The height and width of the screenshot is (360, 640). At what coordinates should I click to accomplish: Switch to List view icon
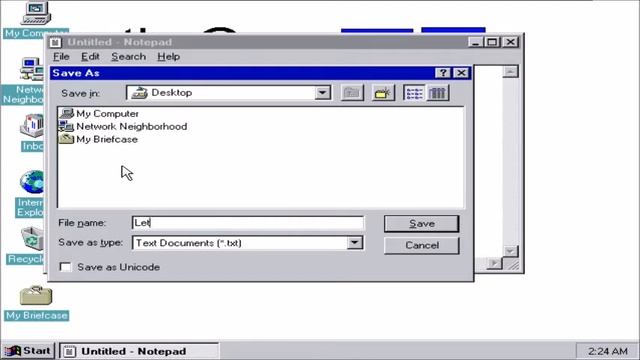[x=414, y=93]
